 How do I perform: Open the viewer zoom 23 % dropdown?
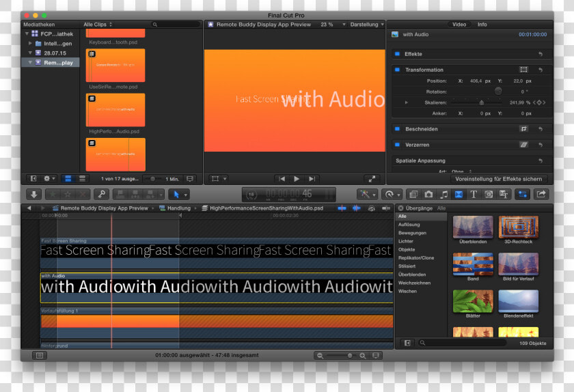(x=333, y=25)
